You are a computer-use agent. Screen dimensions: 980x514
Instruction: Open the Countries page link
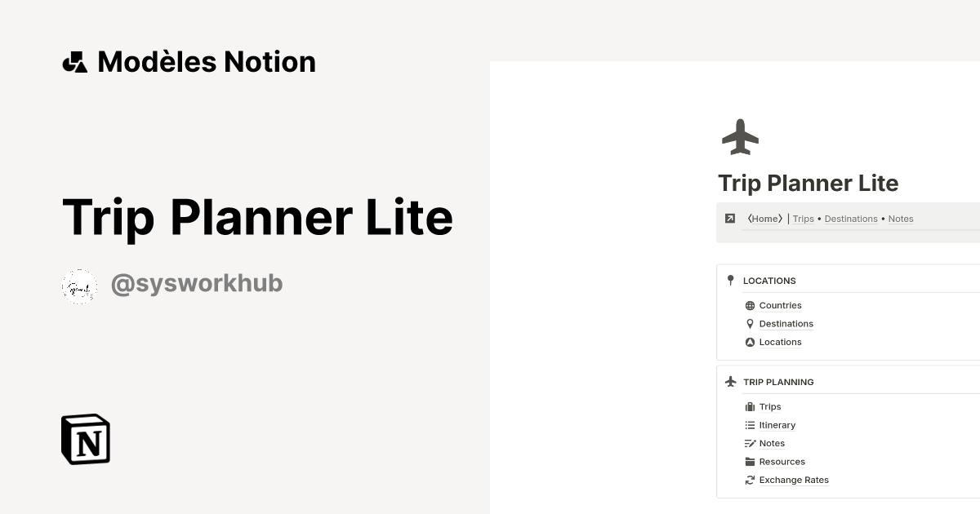coord(780,305)
